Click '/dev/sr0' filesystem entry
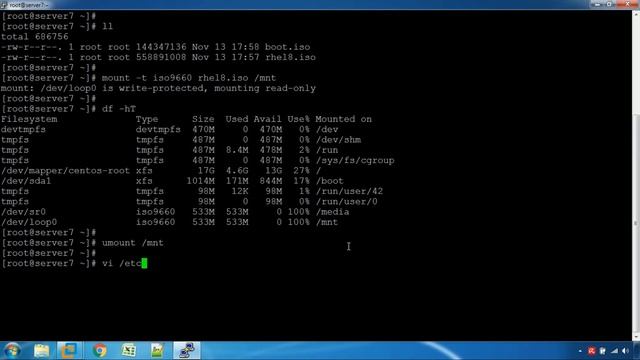The image size is (640, 360). pyautogui.click(x=23, y=212)
